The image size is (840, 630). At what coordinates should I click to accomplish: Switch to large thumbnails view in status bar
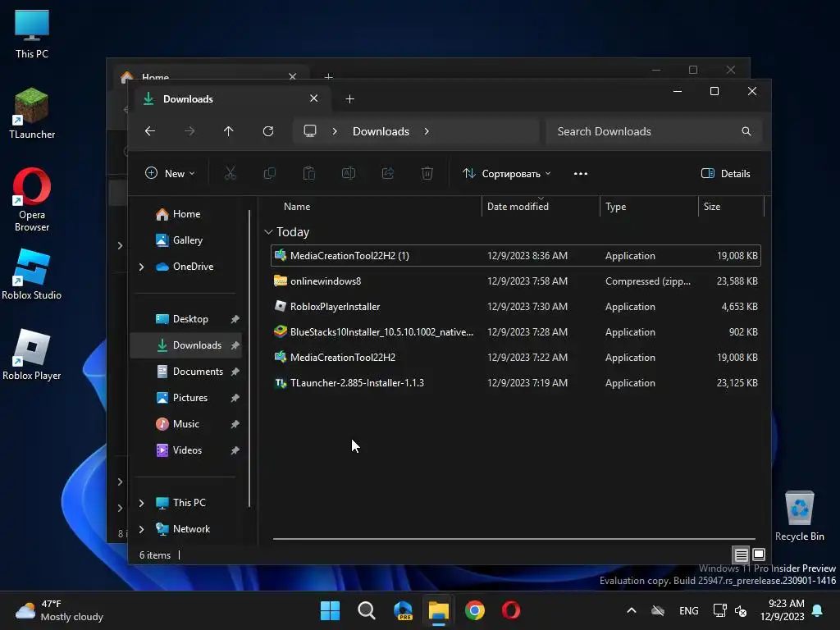(x=759, y=555)
